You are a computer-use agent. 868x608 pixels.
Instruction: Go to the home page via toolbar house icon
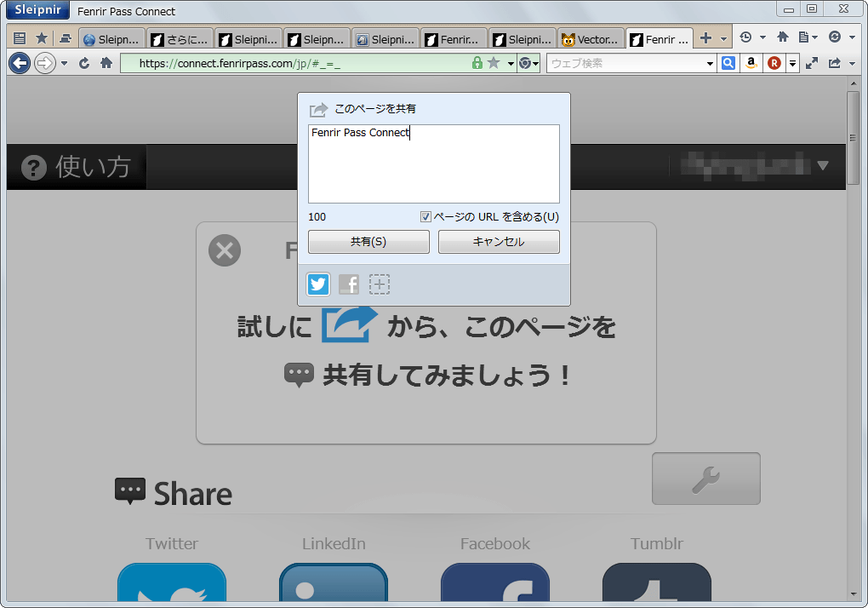click(x=106, y=63)
